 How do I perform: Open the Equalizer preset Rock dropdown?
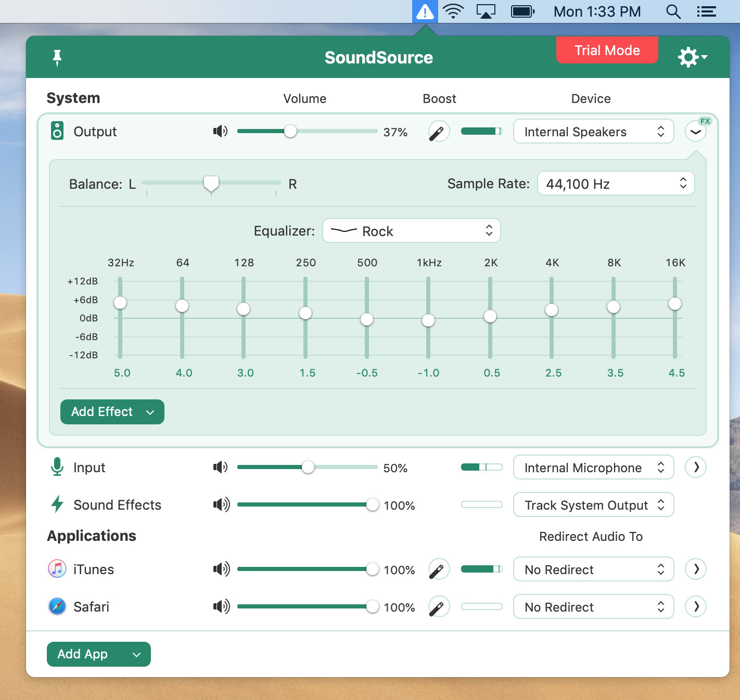412,231
